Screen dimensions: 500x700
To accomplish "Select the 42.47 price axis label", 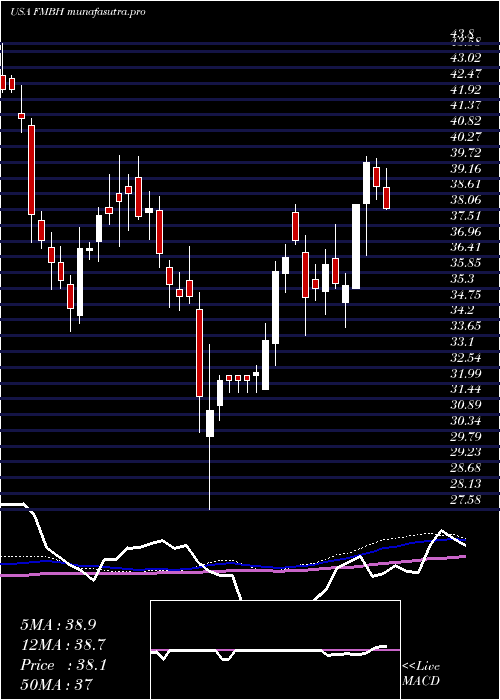I will coord(464,74).
